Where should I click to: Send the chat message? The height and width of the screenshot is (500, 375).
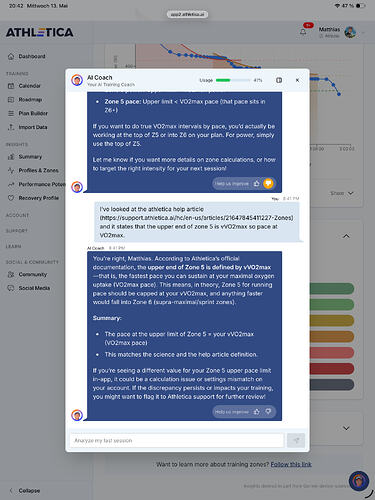[x=296, y=440]
